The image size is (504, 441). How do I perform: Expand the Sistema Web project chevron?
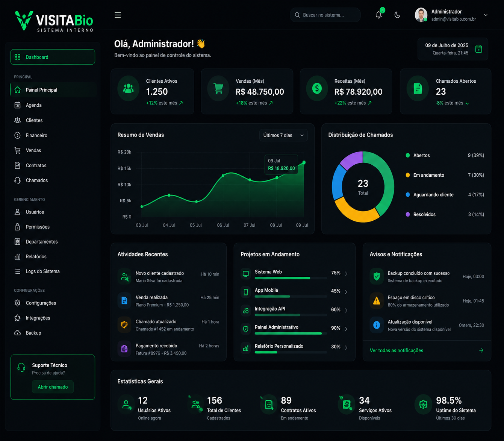pos(346,273)
